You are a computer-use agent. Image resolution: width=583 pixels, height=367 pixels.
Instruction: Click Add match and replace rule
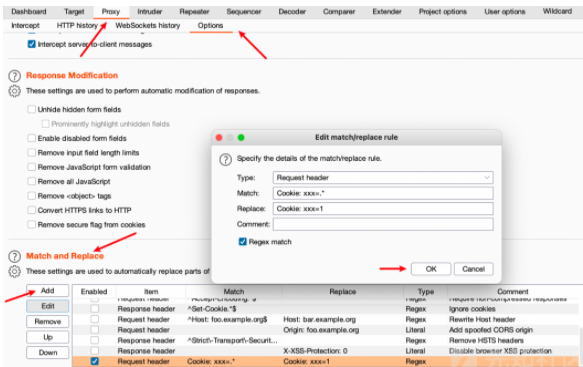[48, 290]
